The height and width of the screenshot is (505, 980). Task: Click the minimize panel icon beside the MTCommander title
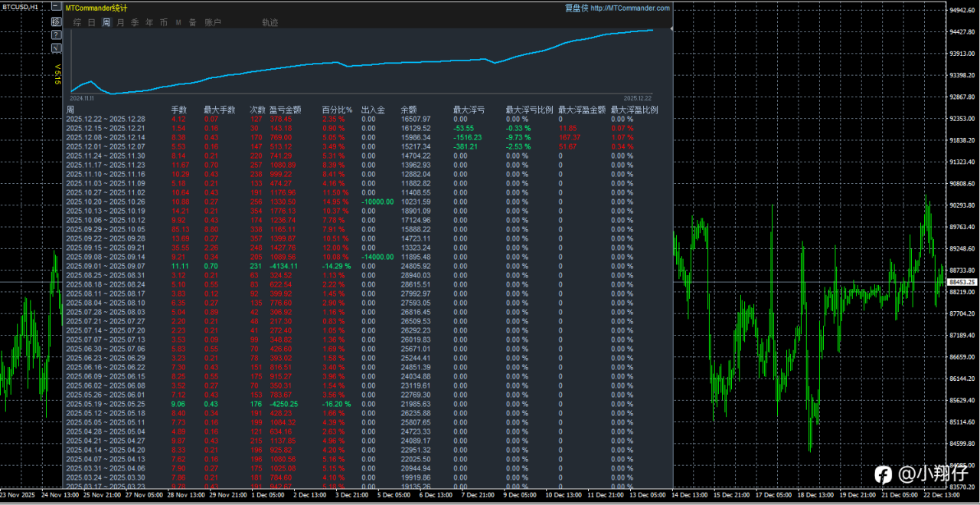point(57,7)
